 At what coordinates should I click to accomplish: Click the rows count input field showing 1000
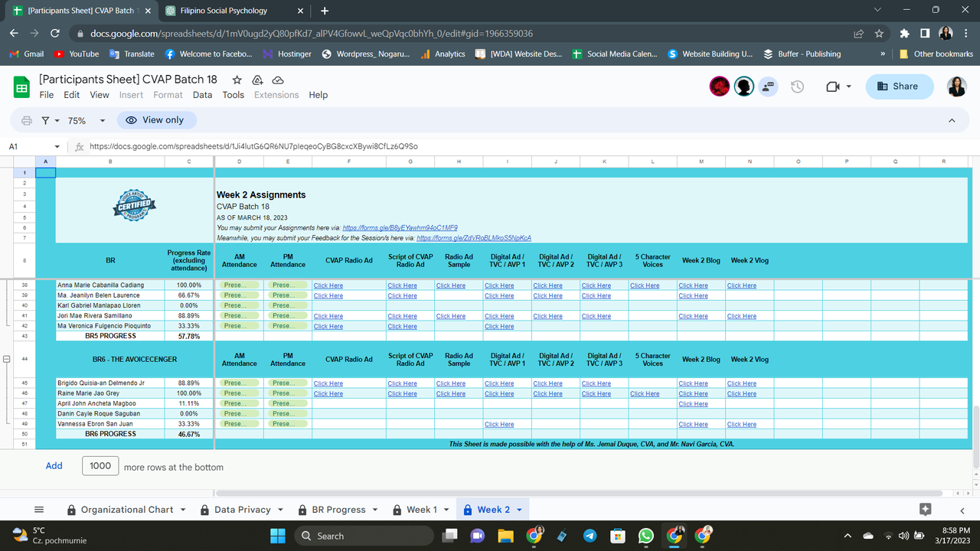tap(100, 465)
